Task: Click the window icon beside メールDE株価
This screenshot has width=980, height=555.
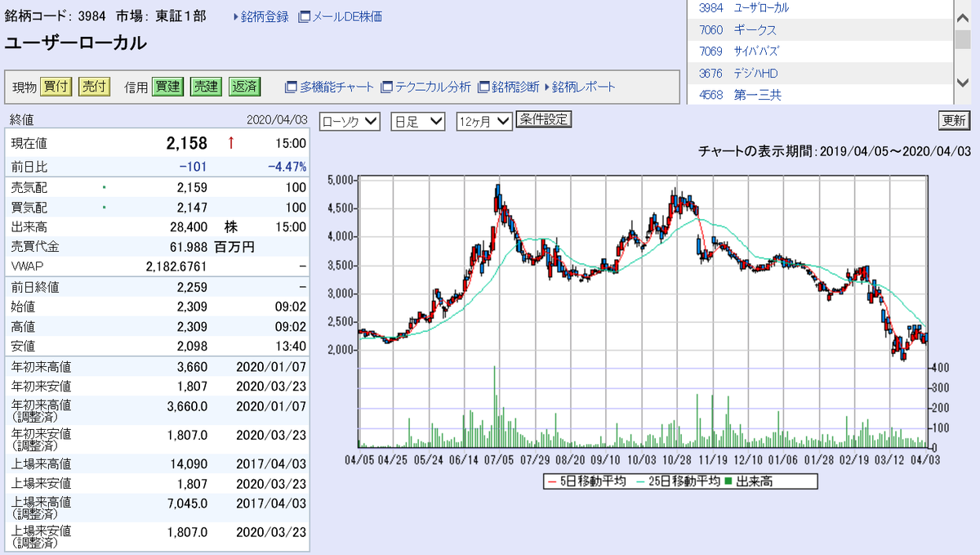Action: point(305,16)
